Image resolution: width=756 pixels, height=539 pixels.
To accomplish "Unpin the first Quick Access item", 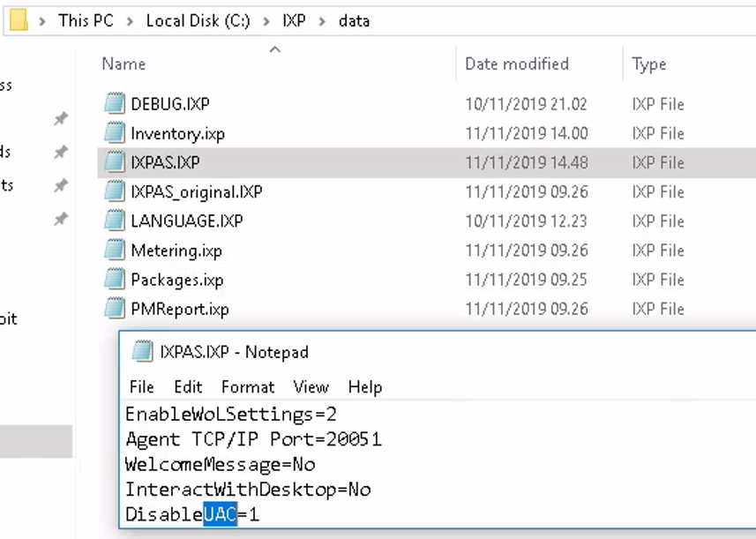I will click(61, 119).
